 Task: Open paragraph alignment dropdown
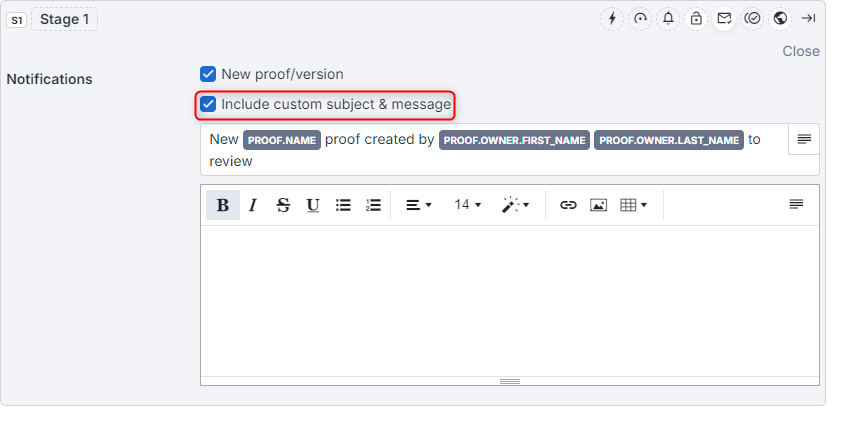pyautogui.click(x=418, y=205)
